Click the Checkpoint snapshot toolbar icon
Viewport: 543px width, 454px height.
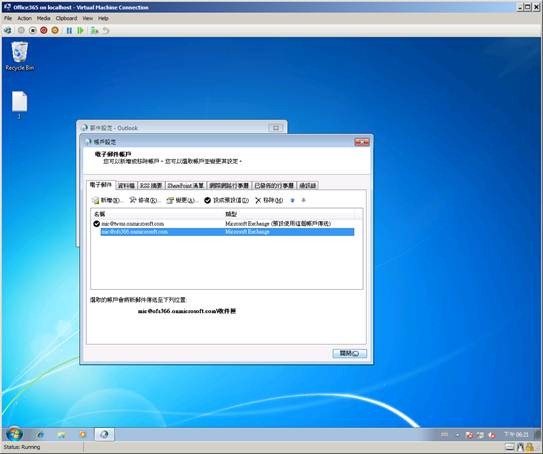[94, 30]
